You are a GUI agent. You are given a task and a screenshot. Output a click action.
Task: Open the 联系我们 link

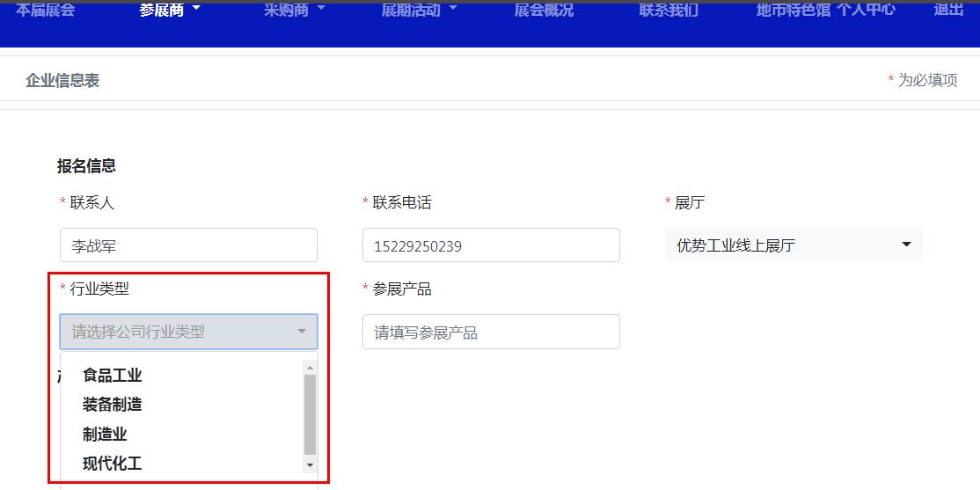pos(669,11)
